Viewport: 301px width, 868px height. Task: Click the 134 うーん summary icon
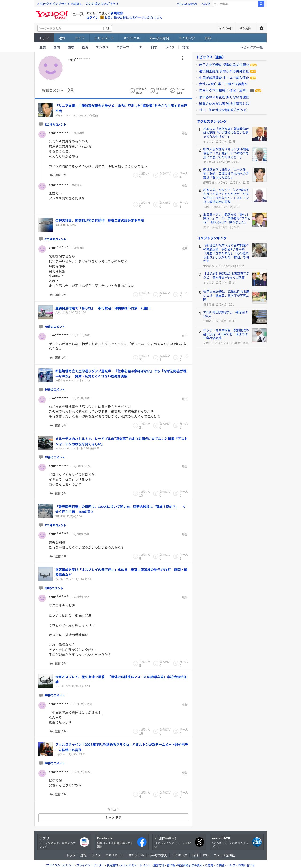coord(173,91)
